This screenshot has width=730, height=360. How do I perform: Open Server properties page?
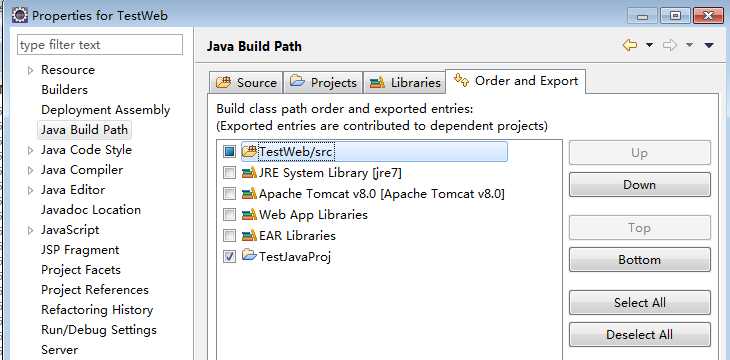[60, 350]
